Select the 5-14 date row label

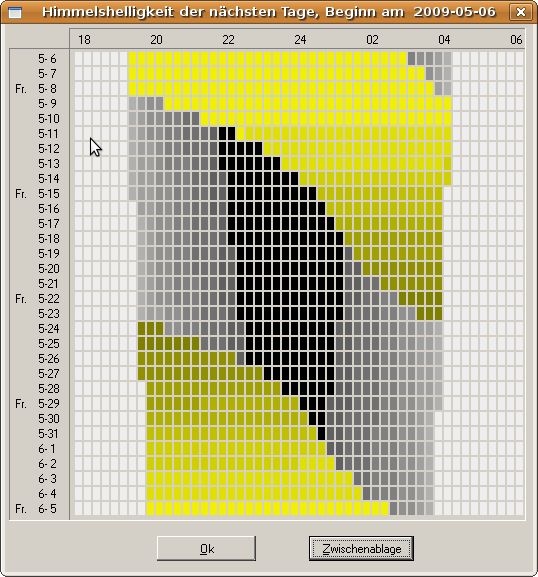point(49,178)
